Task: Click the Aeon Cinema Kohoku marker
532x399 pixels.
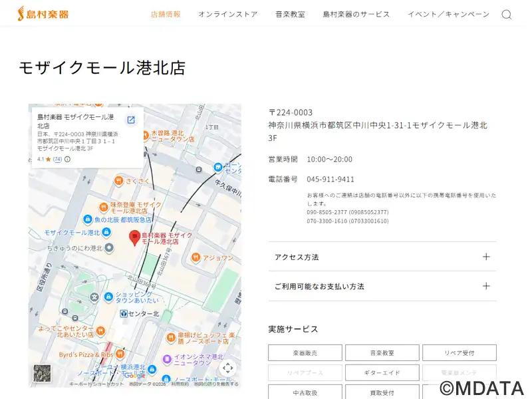Action: coord(168,358)
